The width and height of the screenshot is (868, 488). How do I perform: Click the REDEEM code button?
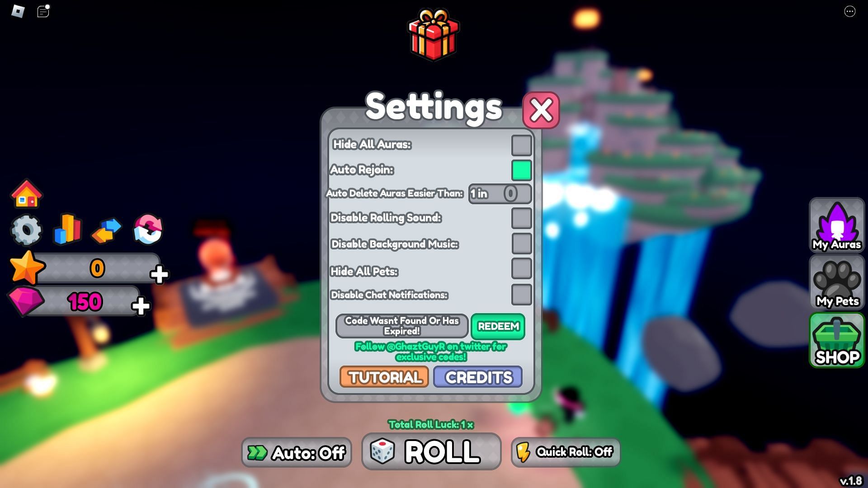tap(498, 326)
